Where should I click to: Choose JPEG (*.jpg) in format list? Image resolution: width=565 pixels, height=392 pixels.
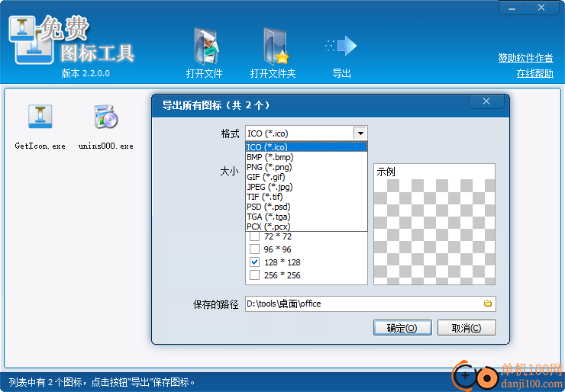coord(306,187)
